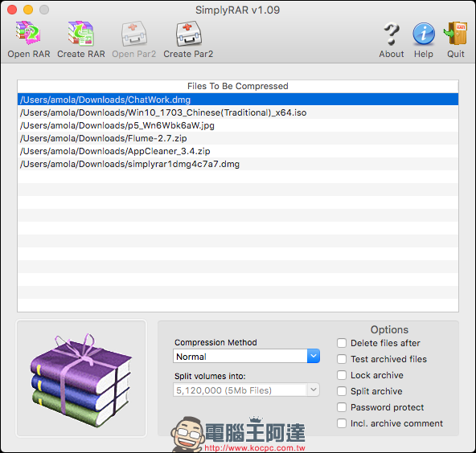Toggle Lock archive checkbox

click(342, 375)
